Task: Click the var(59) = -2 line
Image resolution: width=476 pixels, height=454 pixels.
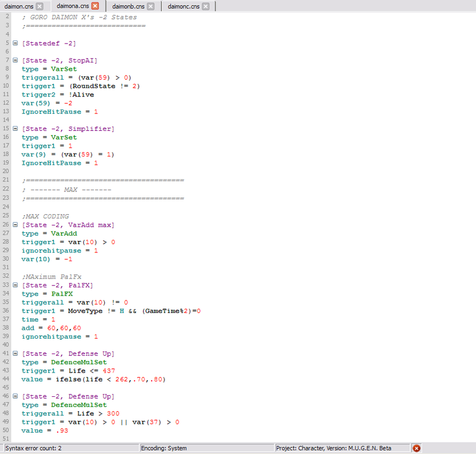Action: pos(47,104)
